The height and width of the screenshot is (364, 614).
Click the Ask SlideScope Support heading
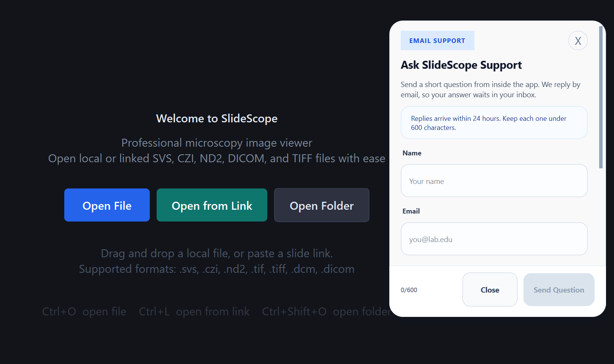pyautogui.click(x=461, y=65)
